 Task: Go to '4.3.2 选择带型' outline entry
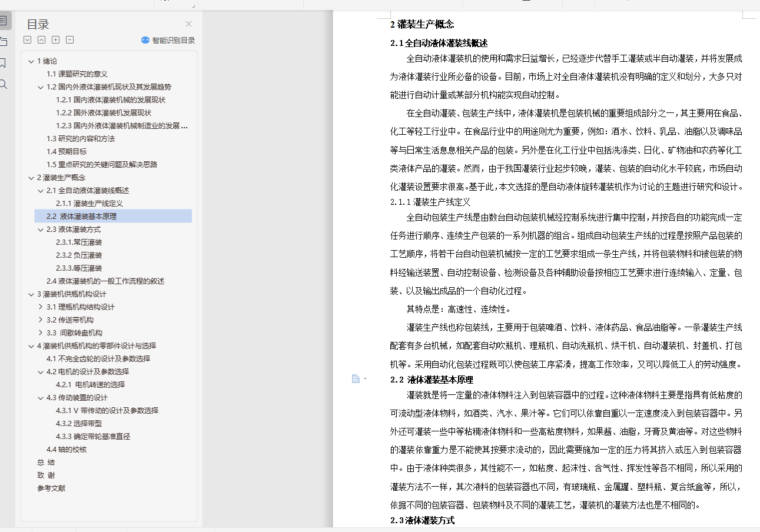pos(79,423)
